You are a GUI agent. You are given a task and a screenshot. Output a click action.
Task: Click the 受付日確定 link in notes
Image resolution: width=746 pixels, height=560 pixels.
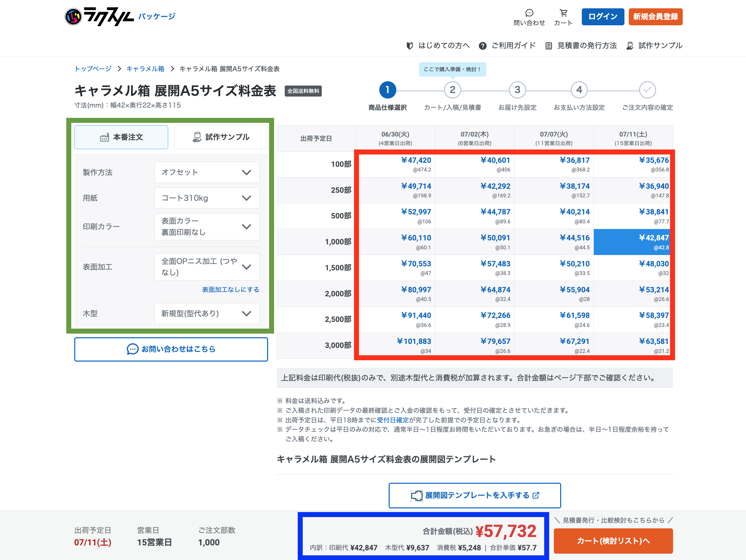393,420
